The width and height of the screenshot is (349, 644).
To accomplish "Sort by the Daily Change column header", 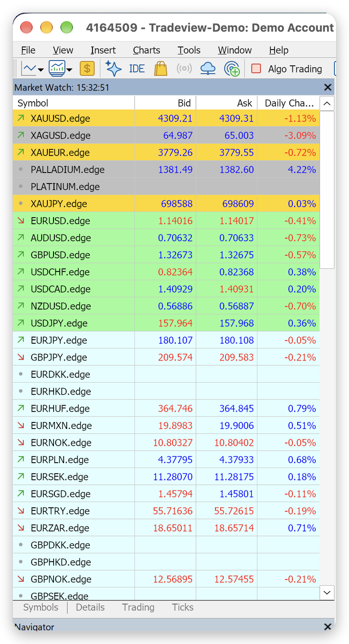I will 288,103.
